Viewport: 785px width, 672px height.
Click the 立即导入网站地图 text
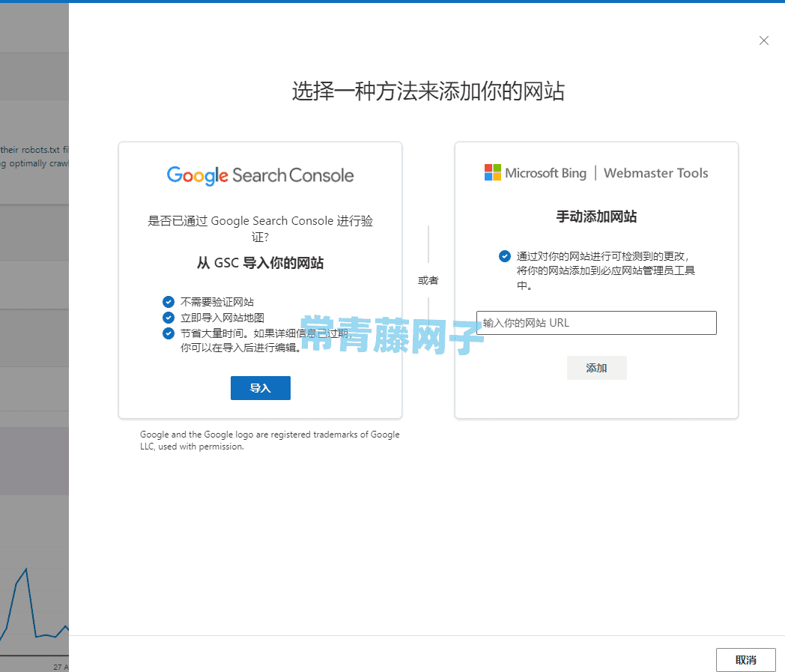(x=222, y=318)
